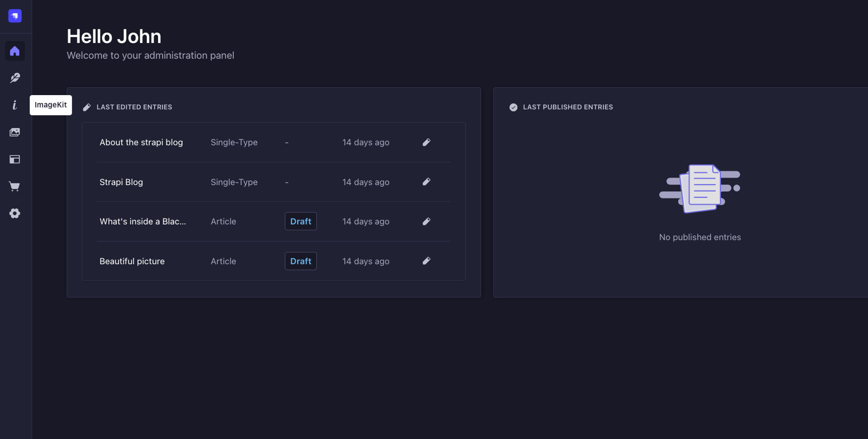The height and width of the screenshot is (439, 868).
Task: Click the Last Published Entries heading
Action: 568,107
